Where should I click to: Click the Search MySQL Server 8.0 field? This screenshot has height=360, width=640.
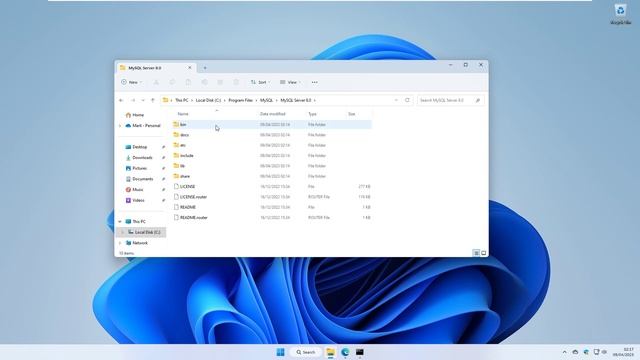(x=450, y=100)
